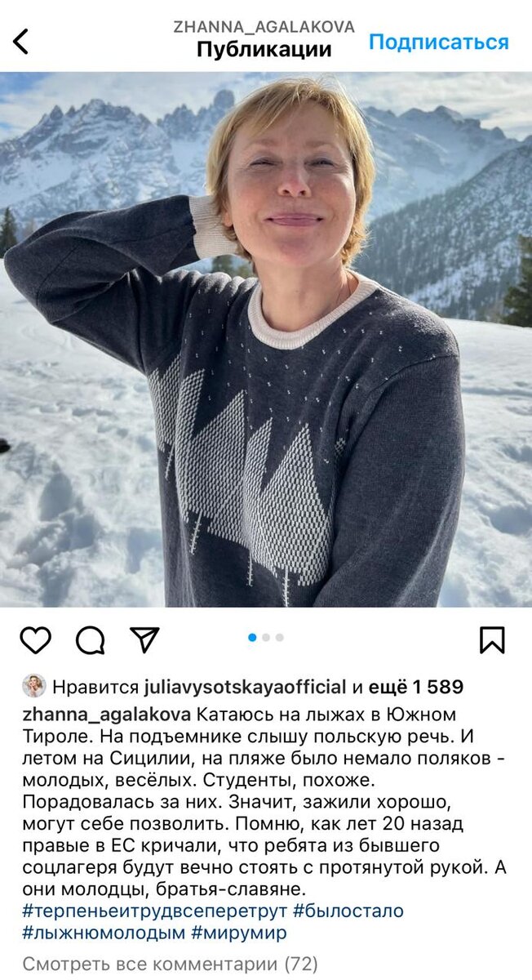Screen dimensions: 532x980
Task: Open comments via speech bubble icon
Action: (x=90, y=640)
